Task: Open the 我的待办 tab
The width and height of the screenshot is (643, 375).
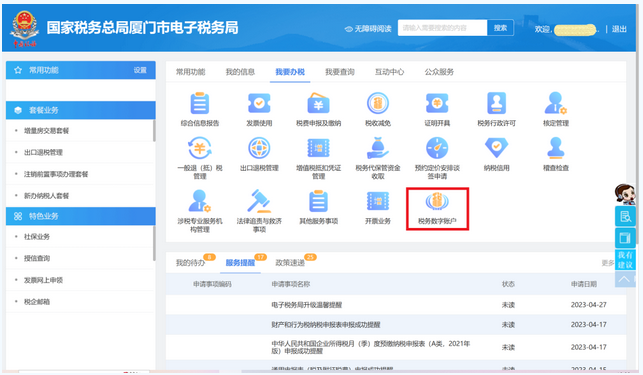Action: click(x=190, y=263)
